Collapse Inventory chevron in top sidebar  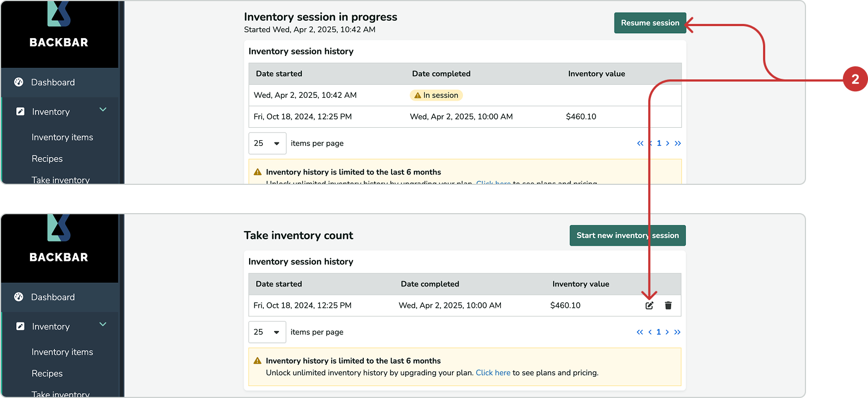[103, 110]
